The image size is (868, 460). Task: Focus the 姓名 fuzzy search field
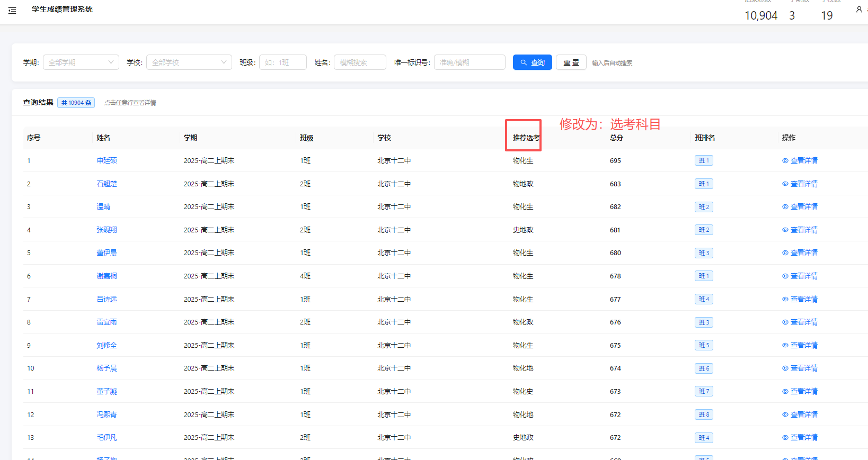point(359,62)
